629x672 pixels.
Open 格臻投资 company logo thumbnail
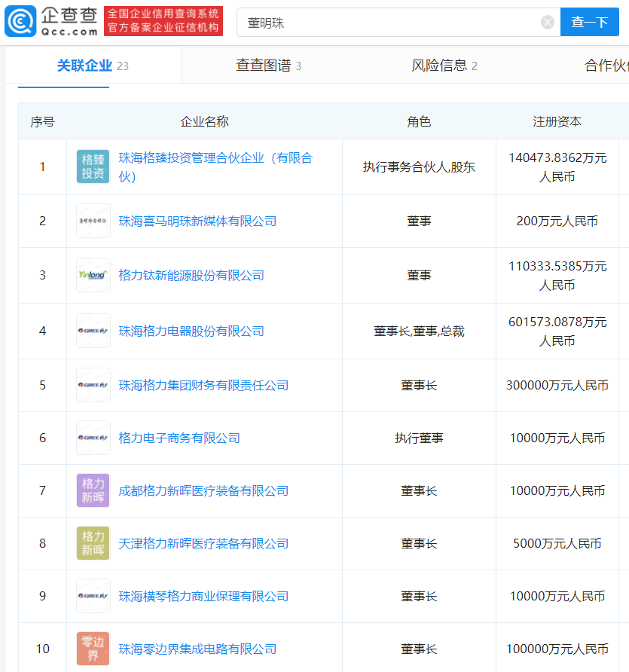(x=93, y=166)
